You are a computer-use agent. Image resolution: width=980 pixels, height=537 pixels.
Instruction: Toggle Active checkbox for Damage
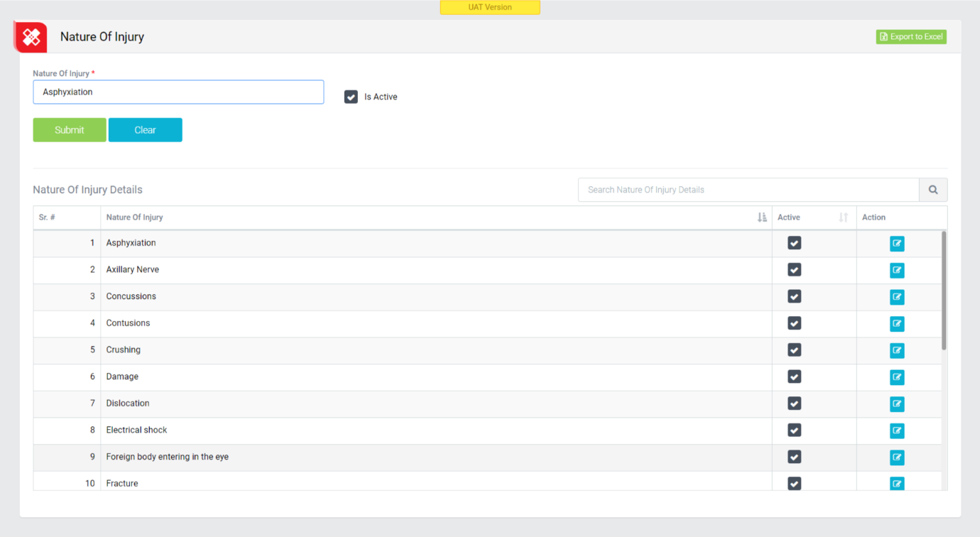pos(795,376)
